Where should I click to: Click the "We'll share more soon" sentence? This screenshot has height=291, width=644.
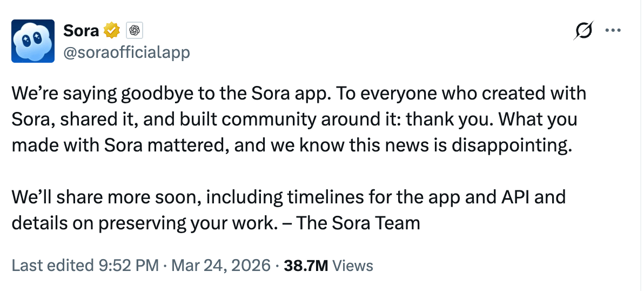tap(105, 197)
